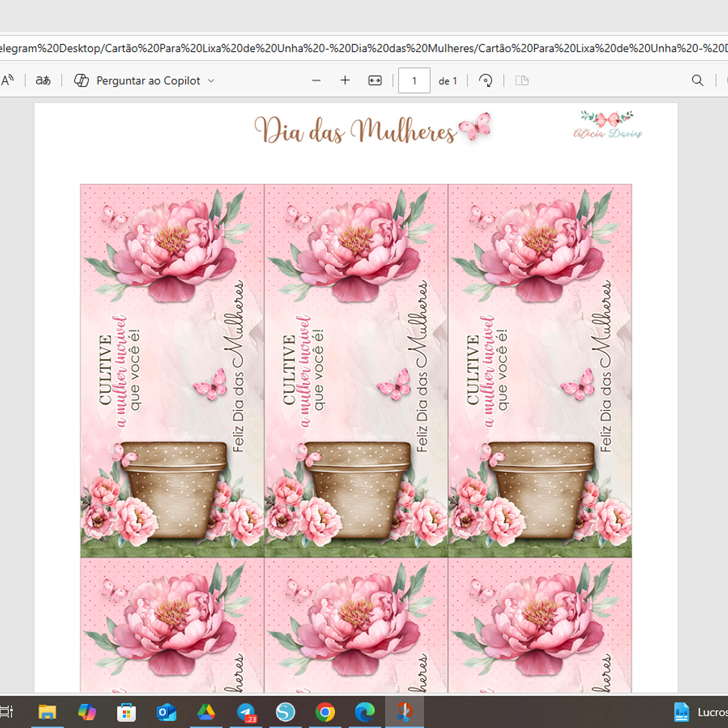
Task: Rotate the PDF page
Action: point(485,81)
